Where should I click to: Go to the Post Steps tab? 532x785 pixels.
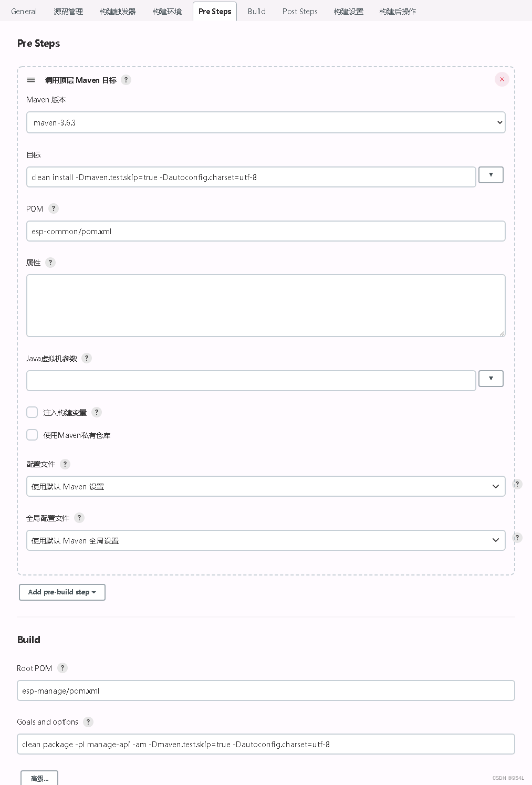(x=300, y=12)
